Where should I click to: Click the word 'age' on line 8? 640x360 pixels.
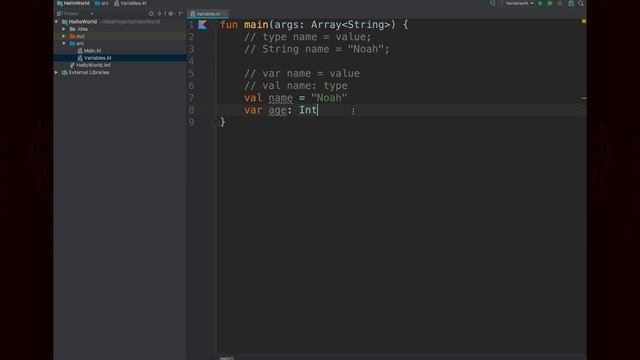(277, 110)
